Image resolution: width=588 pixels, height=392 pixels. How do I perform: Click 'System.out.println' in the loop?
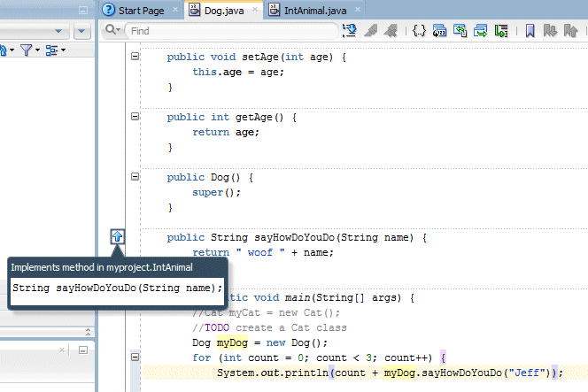(x=272, y=373)
